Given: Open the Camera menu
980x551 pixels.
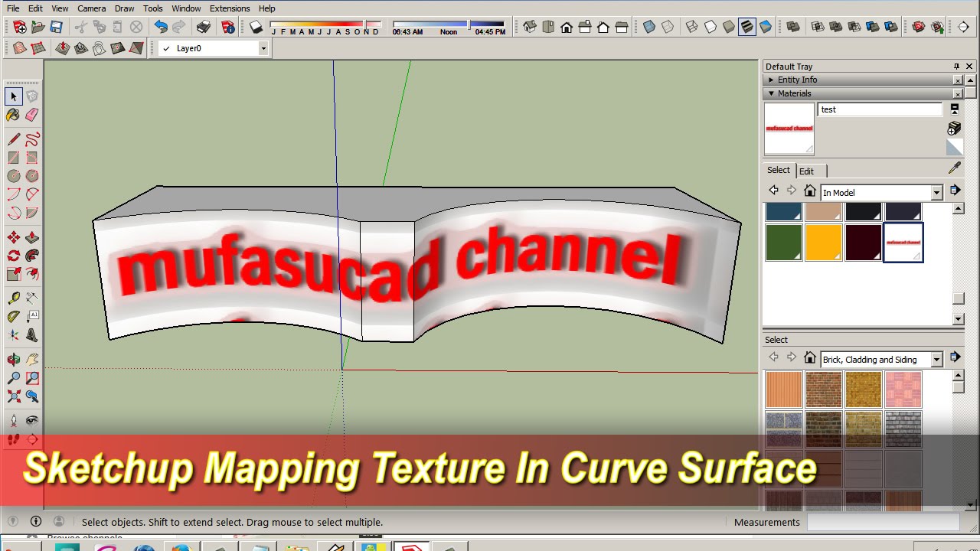Looking at the screenshot, I should click(x=92, y=8).
